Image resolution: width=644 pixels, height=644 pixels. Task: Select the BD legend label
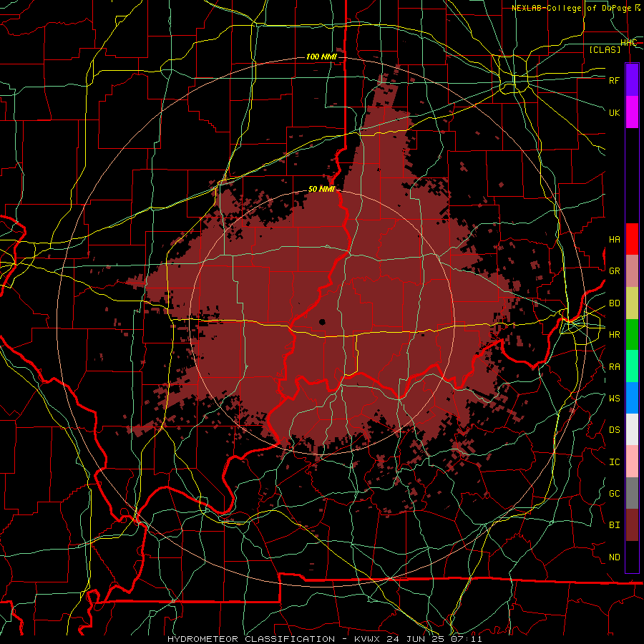[615, 303]
